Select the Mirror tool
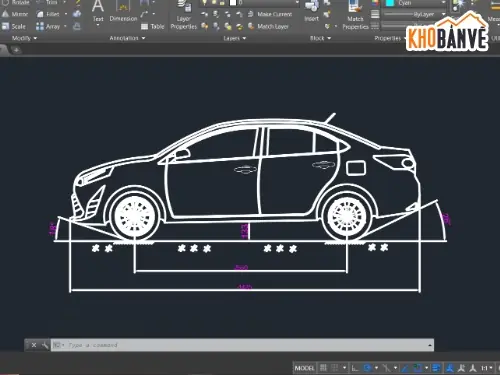The image size is (500, 375). (15, 14)
